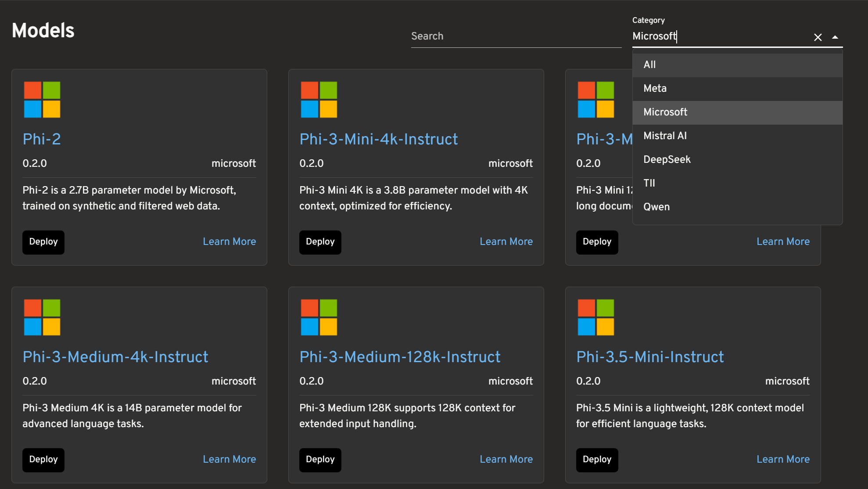Click the Phi-3 Medium 128K description text
This screenshot has width=868, height=489.
pyautogui.click(x=407, y=416)
